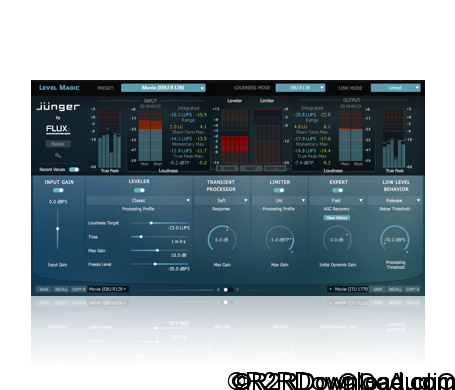Click the Clear History button
The image size is (455, 390).
(x=337, y=218)
